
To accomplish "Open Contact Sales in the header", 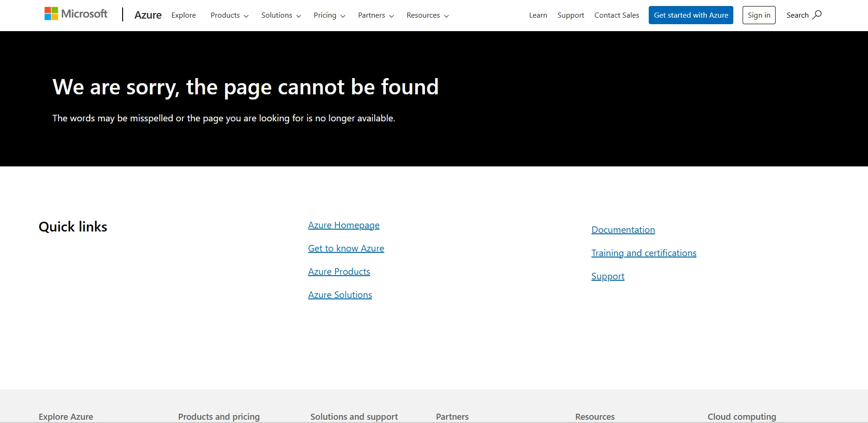I will coord(616,15).
